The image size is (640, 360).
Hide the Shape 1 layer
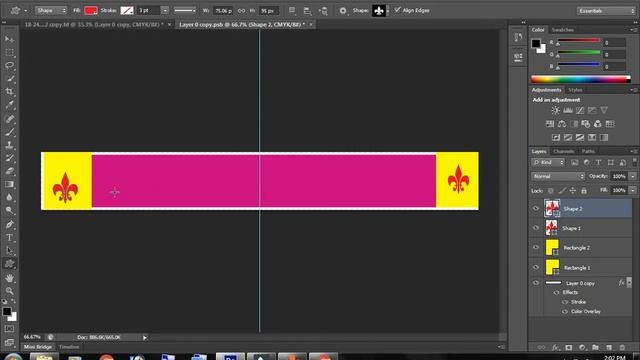click(536, 228)
